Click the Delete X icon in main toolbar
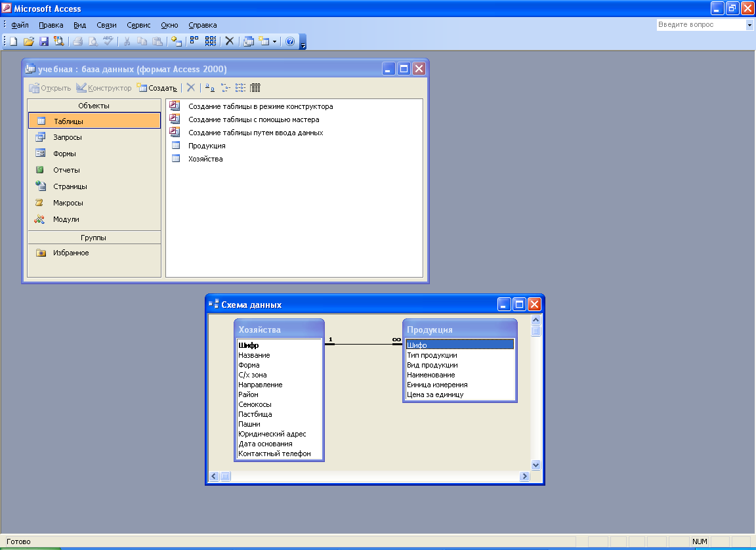This screenshot has width=756, height=550. (x=230, y=41)
